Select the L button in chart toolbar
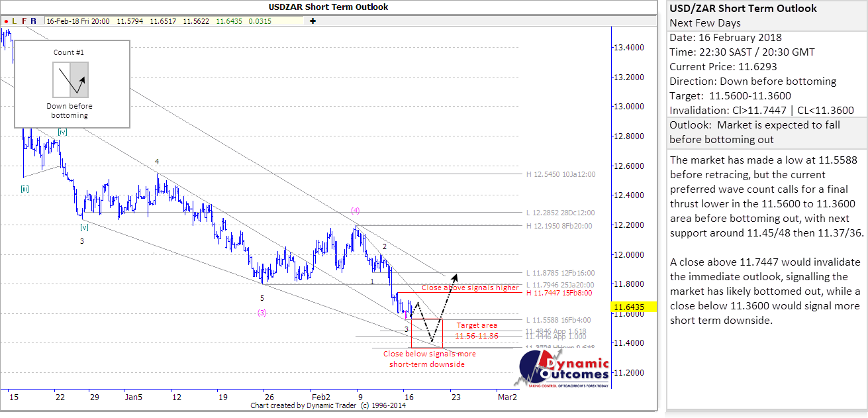This screenshot has height=418, width=868. pos(15,21)
